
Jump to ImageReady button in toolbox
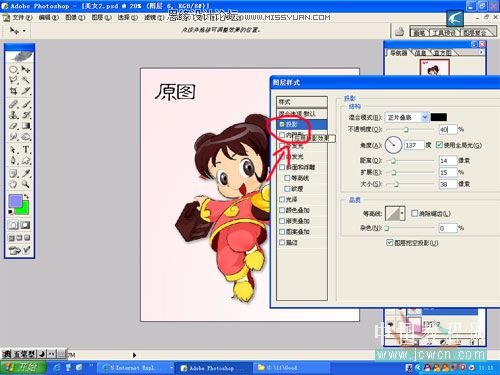click(19, 250)
